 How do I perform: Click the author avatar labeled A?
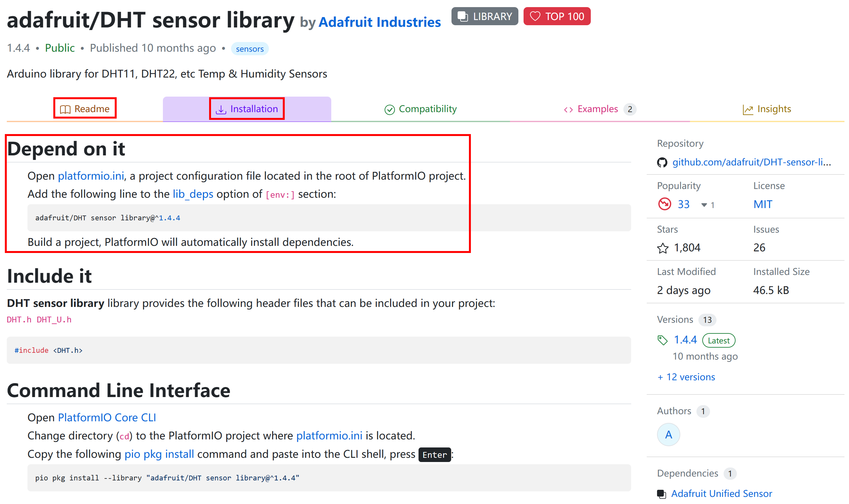(x=668, y=435)
